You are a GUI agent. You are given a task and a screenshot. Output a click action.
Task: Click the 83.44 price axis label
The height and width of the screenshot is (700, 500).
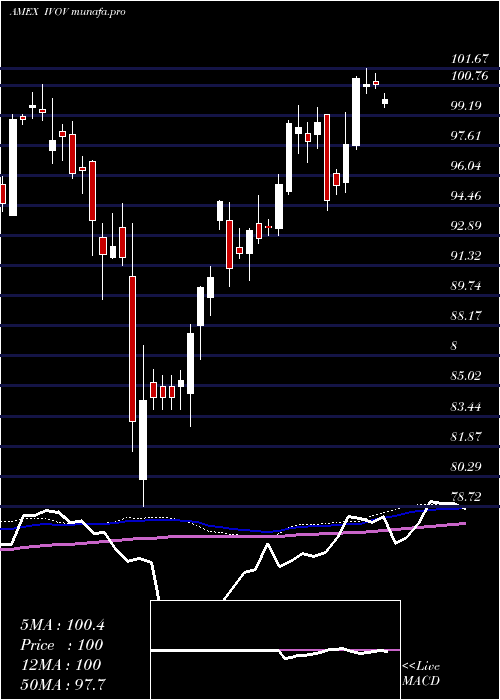point(466,406)
